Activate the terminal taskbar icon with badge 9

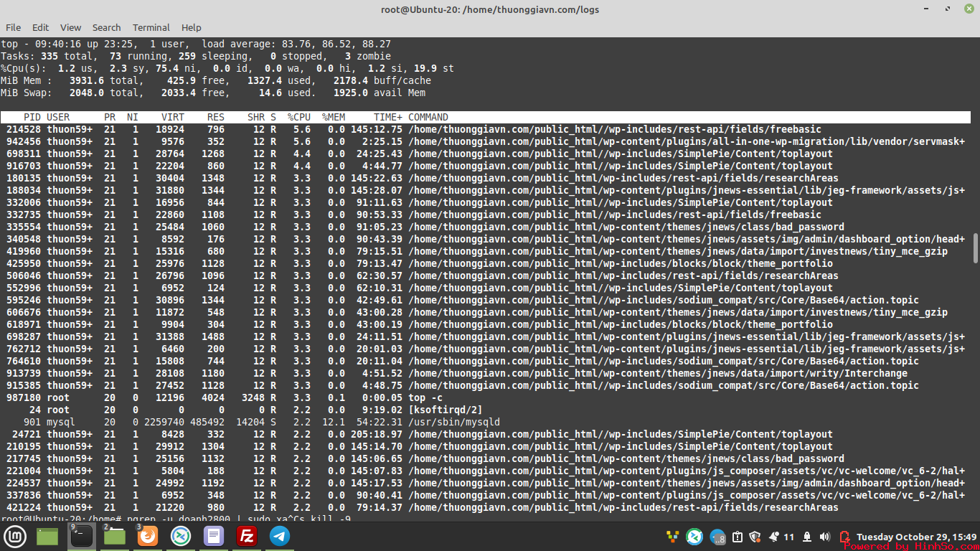[x=81, y=536]
